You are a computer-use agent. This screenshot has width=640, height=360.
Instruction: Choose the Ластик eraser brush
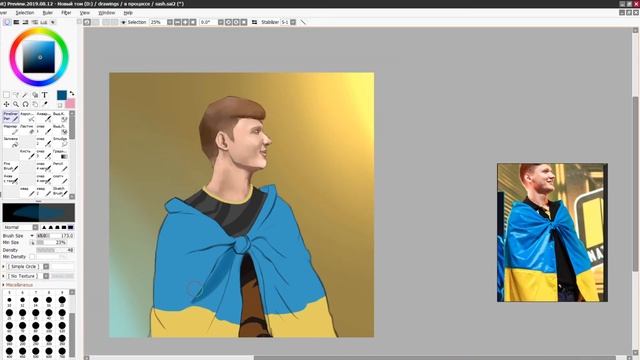click(27, 129)
